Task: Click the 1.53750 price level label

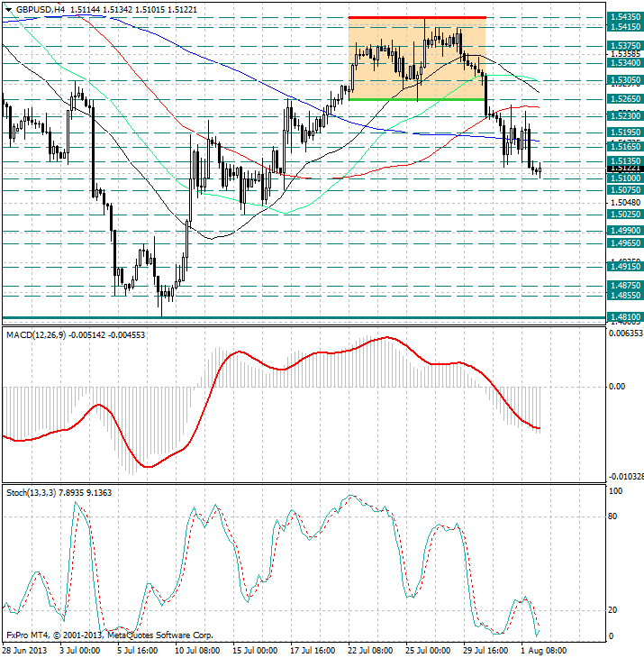Action: coord(625,45)
